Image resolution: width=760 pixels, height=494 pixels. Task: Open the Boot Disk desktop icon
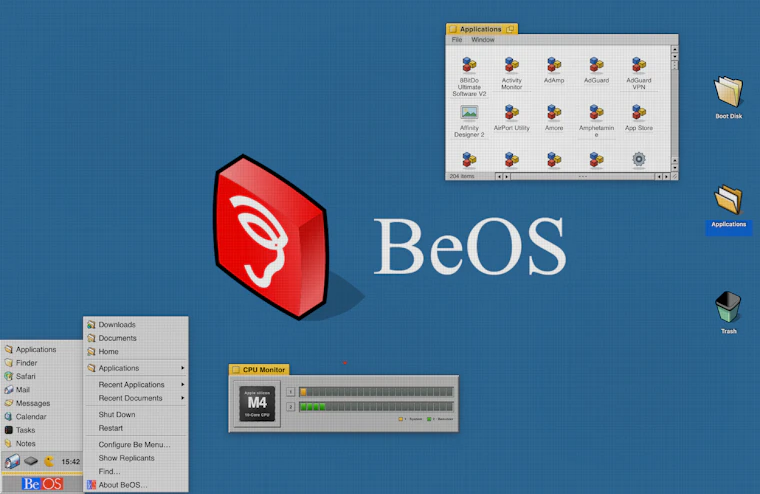(728, 92)
